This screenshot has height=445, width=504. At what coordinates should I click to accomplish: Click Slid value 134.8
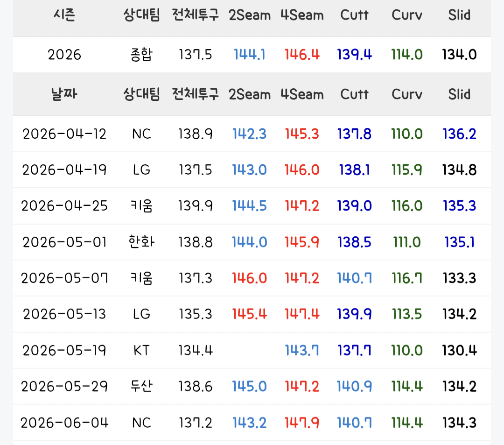pos(459,170)
